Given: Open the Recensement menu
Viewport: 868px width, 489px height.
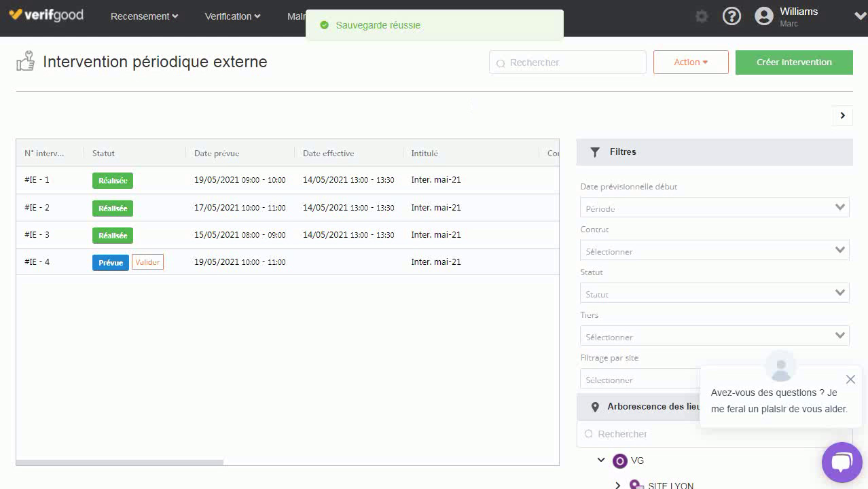Looking at the screenshot, I should tap(144, 16).
